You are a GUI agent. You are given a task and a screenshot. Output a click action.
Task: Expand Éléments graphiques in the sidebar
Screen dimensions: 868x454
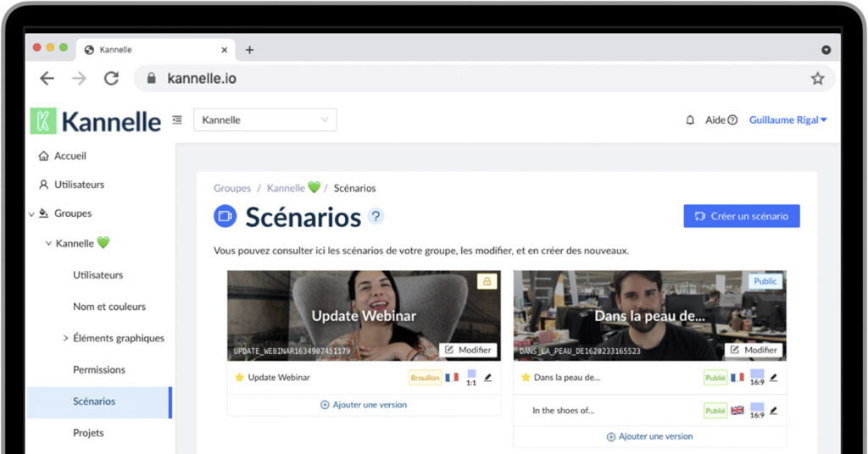pyautogui.click(x=66, y=338)
